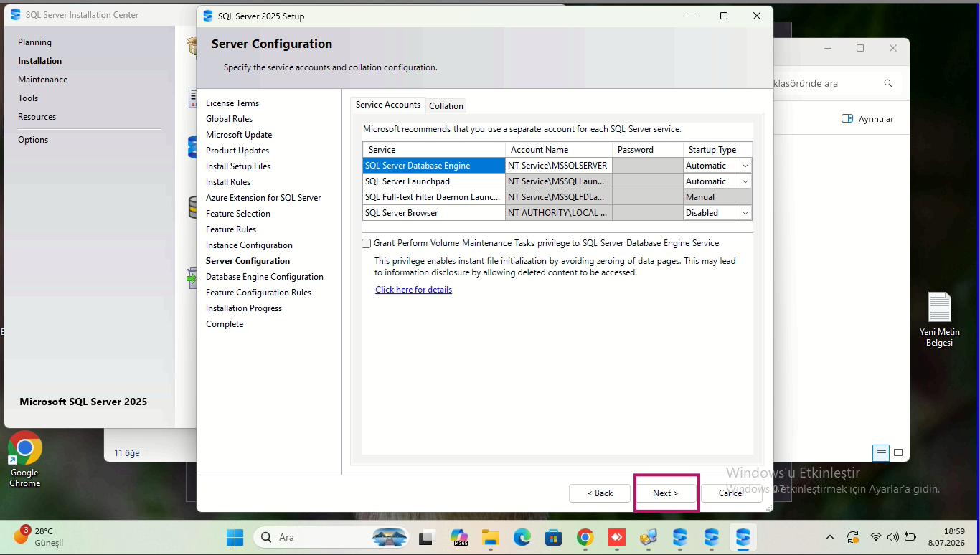Proceed with the Next button
This screenshot has height=555, width=980.
666,493
